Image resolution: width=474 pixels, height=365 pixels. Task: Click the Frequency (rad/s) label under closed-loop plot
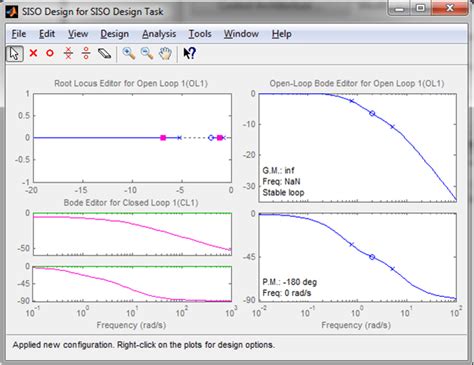pos(131,325)
